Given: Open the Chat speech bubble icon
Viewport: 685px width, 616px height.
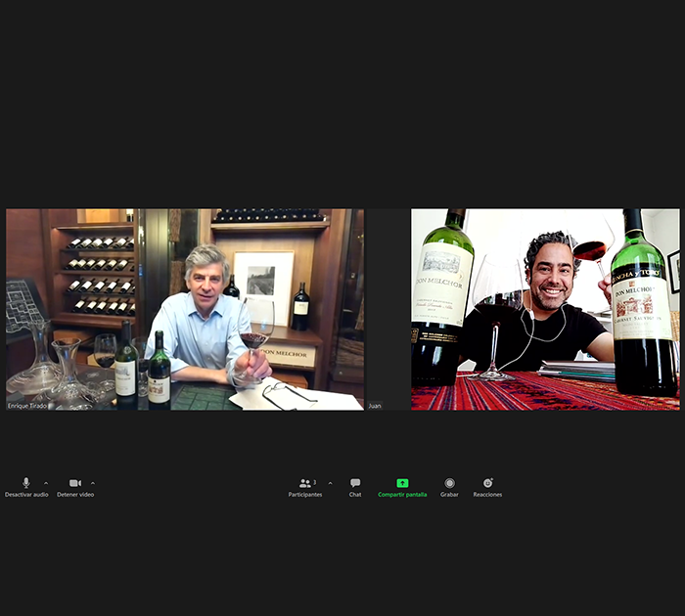Looking at the screenshot, I should (x=355, y=483).
